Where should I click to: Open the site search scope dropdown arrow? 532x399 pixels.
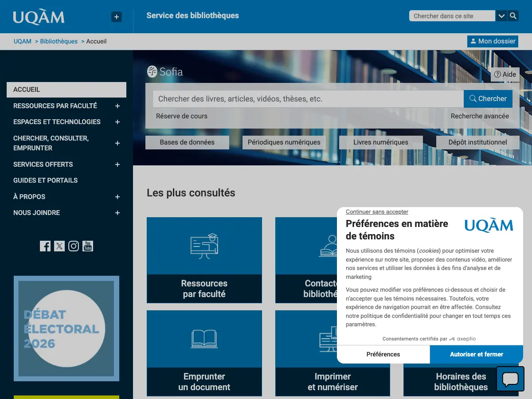[x=501, y=16]
